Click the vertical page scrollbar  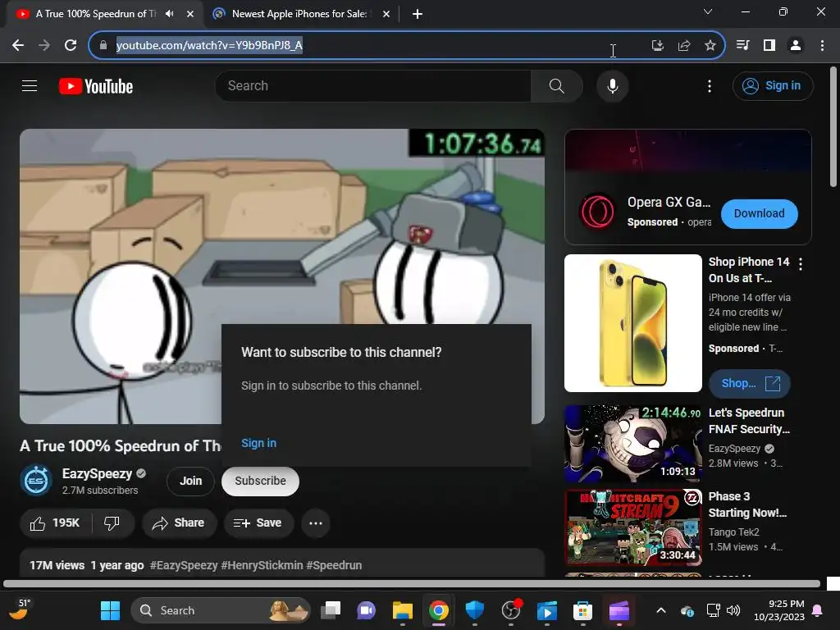click(x=833, y=127)
